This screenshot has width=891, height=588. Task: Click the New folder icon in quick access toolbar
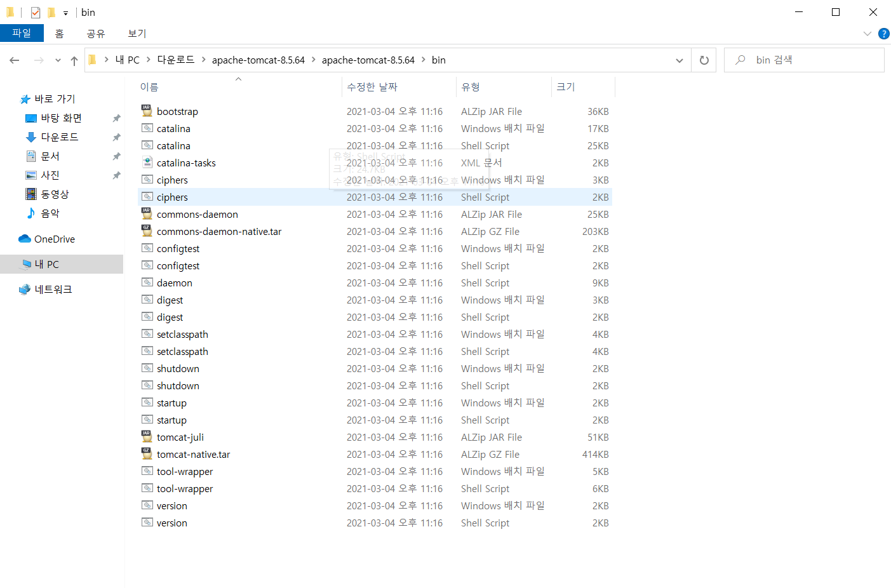(51, 13)
